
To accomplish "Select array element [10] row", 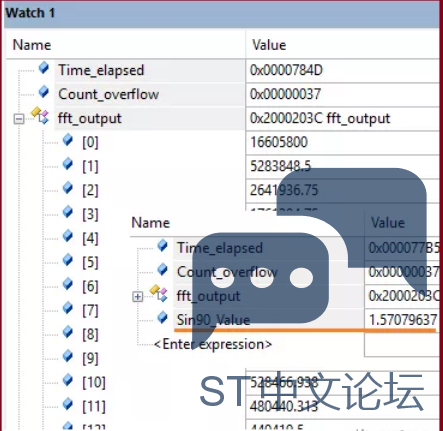I will pyautogui.click(x=94, y=383).
